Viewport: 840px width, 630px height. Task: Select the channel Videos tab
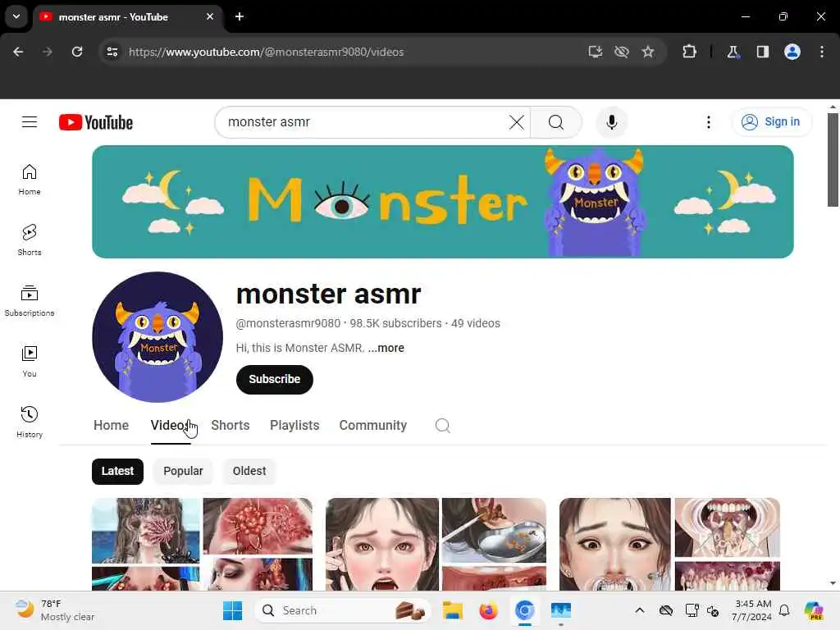[171, 426]
